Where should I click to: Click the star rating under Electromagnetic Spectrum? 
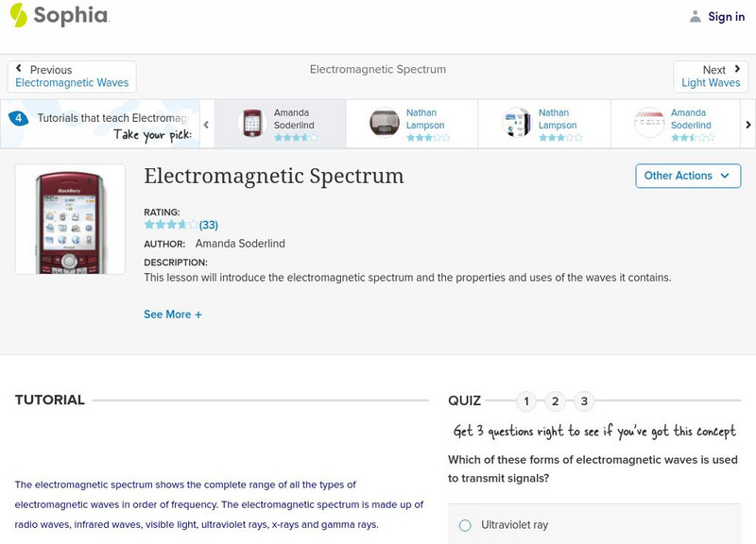point(171,225)
